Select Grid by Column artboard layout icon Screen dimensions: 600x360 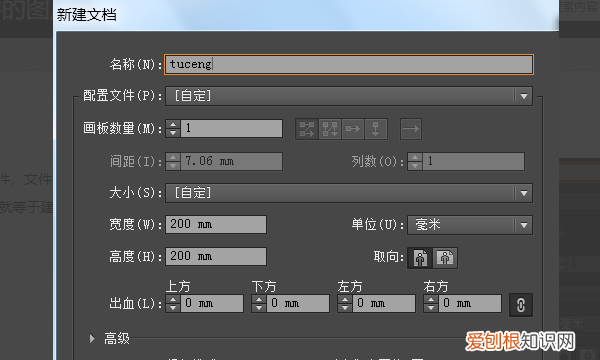tap(330, 129)
